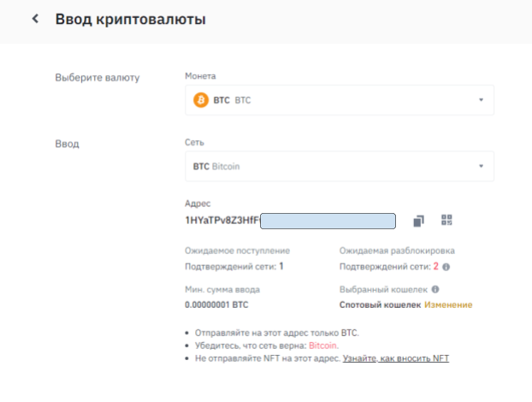Click the Ожидаемое поступление label
The image size is (532, 402).
pyautogui.click(x=237, y=251)
